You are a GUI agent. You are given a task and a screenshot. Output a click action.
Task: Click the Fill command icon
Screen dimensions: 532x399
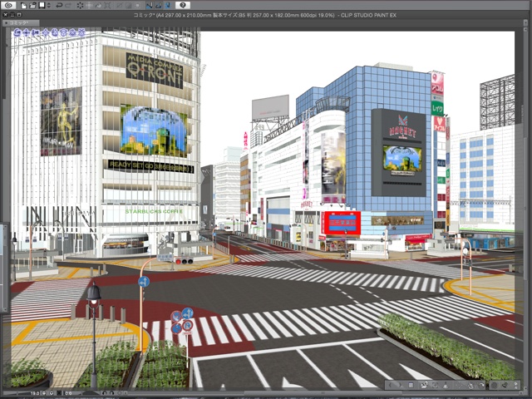tap(98, 6)
